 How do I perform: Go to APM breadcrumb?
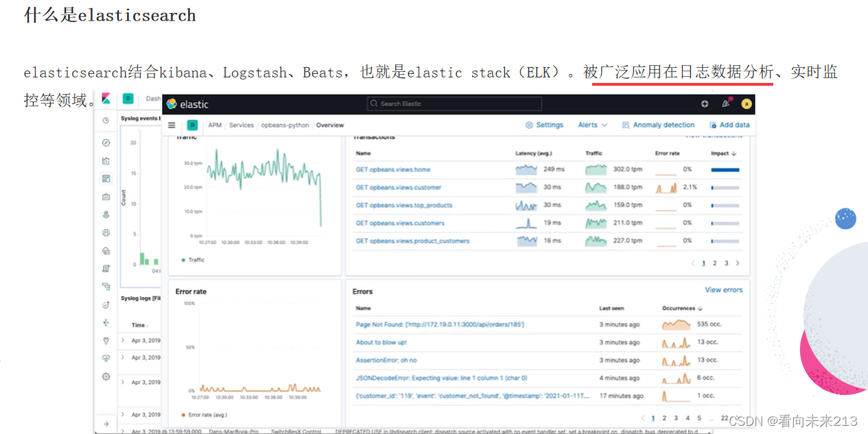(x=215, y=125)
